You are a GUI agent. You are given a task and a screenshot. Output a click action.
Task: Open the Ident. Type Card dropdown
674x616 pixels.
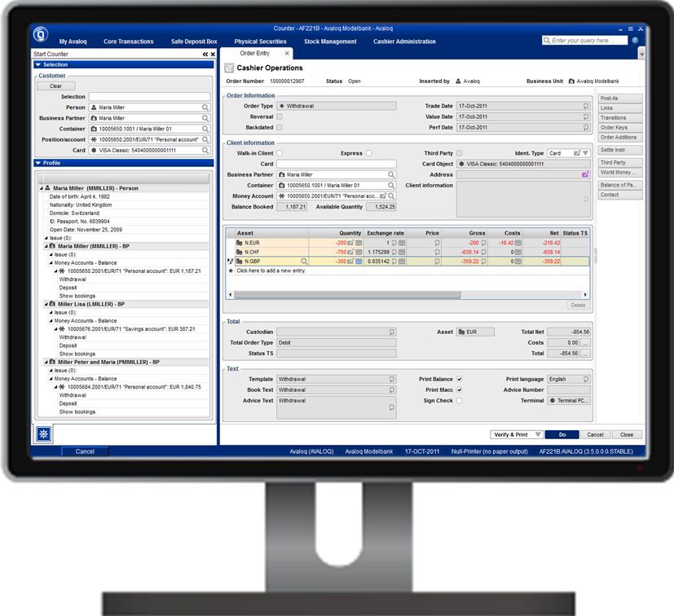585,153
